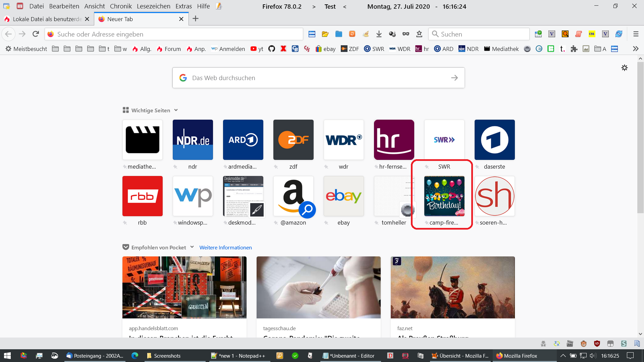
Task: Open a new tab with plus button
Action: coord(196,19)
